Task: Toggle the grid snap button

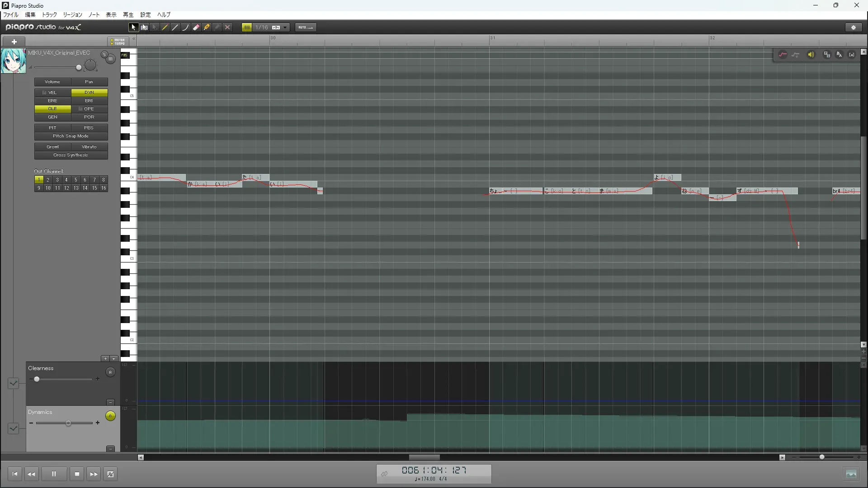Action: [247, 28]
